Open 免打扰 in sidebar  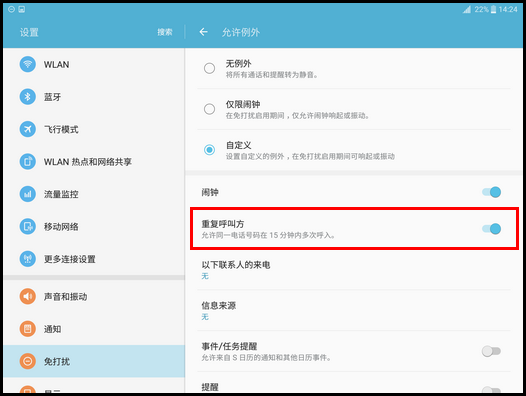point(94,361)
